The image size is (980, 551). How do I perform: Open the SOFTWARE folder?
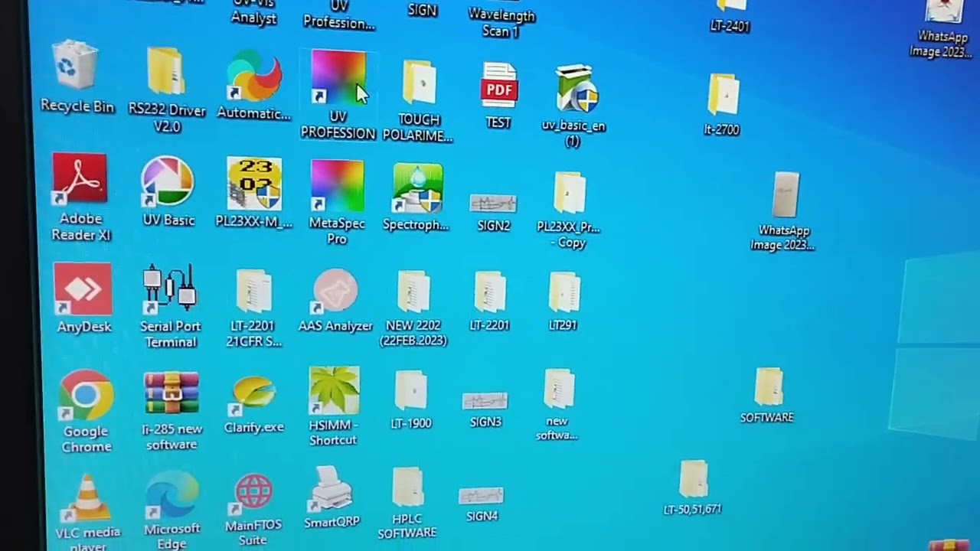(x=768, y=388)
